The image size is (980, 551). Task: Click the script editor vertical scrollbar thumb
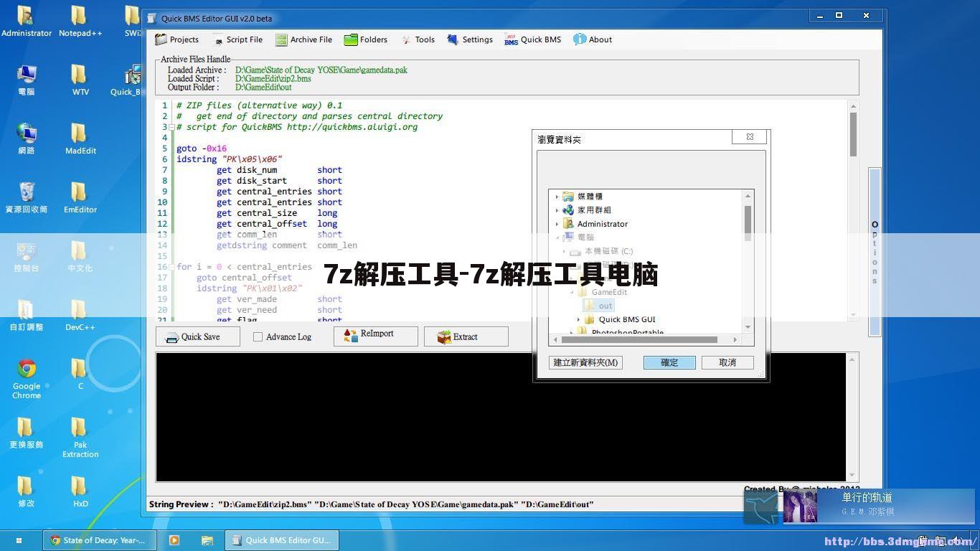click(x=853, y=135)
